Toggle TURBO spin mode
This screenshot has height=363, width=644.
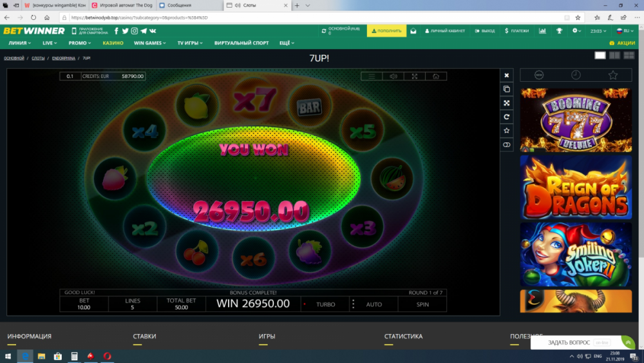click(325, 304)
